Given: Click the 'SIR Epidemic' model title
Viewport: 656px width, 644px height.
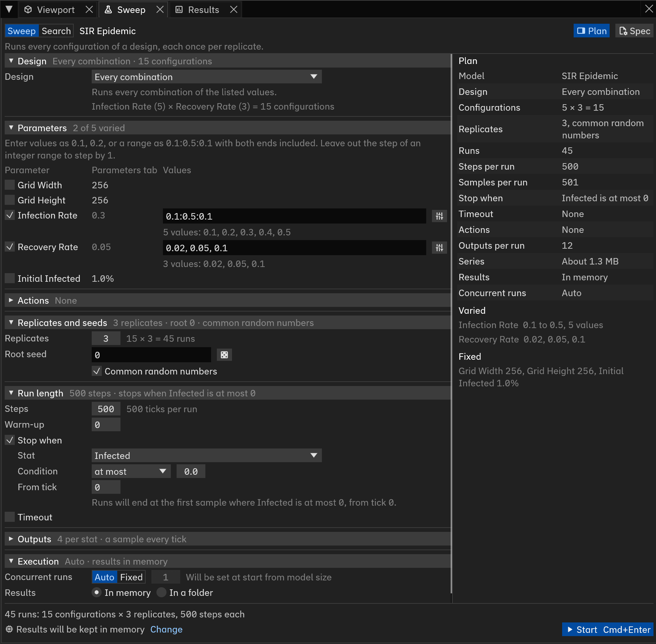Looking at the screenshot, I should (108, 31).
